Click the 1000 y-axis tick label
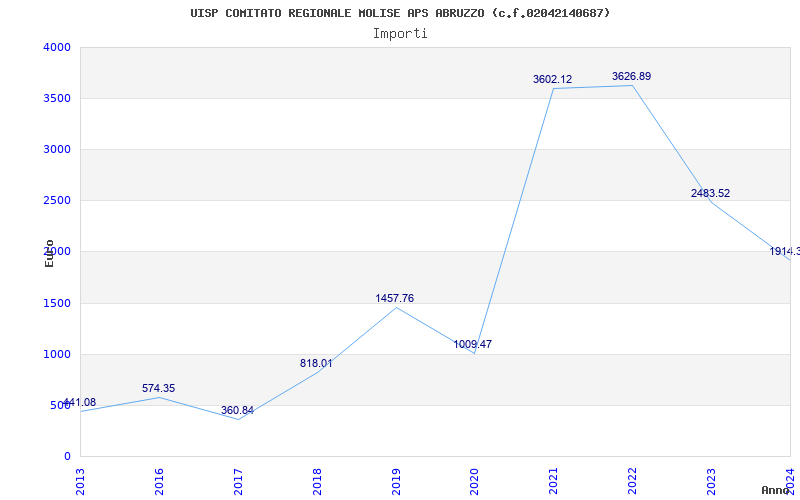Screen dimensions: 800x500 [x=57, y=355]
